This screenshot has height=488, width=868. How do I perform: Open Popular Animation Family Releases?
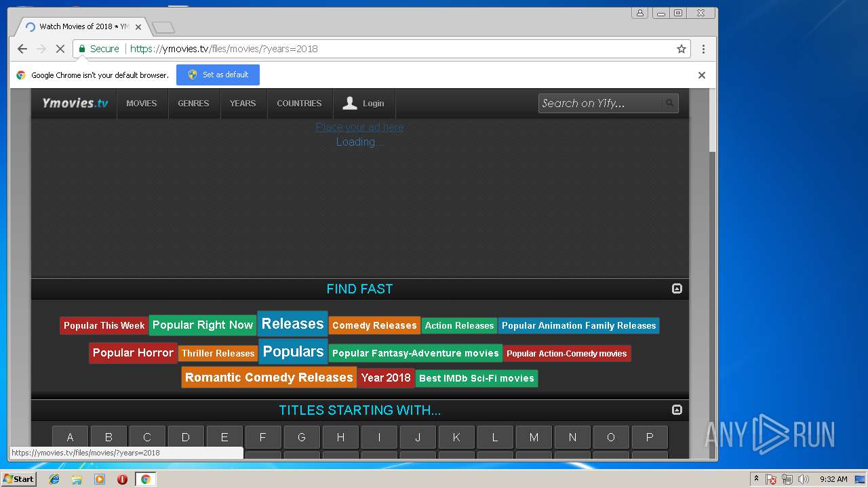[578, 325]
